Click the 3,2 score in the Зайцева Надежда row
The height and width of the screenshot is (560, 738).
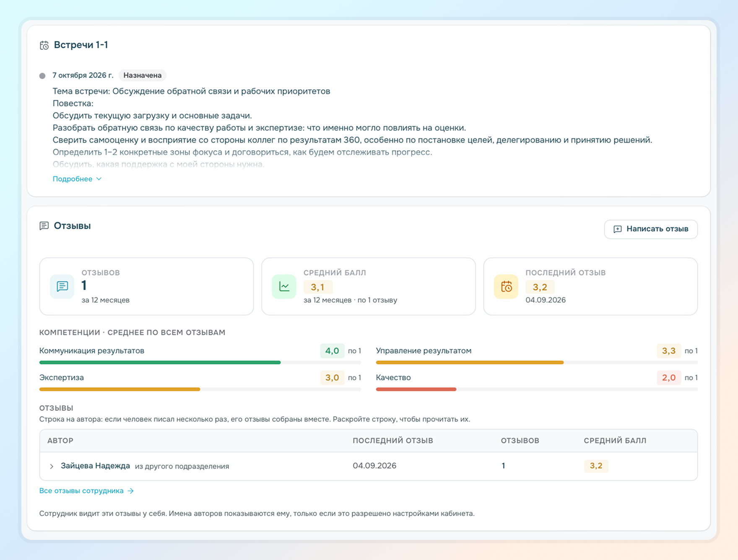(596, 466)
